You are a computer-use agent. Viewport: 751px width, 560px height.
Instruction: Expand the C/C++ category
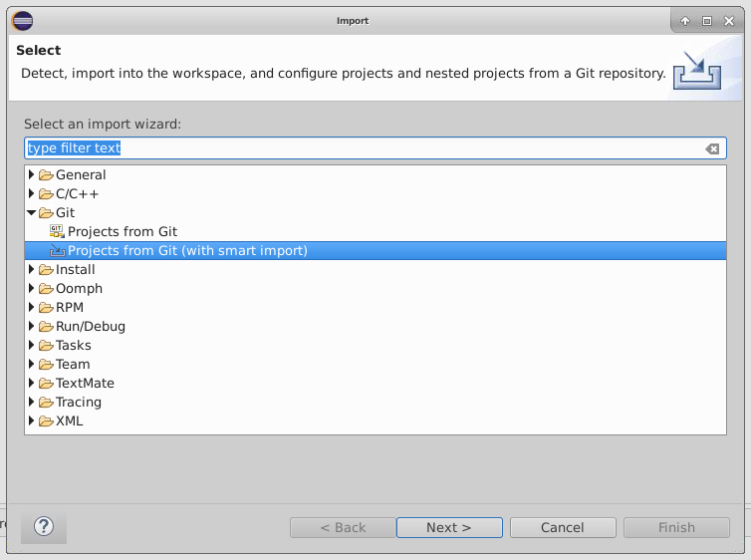point(32,194)
